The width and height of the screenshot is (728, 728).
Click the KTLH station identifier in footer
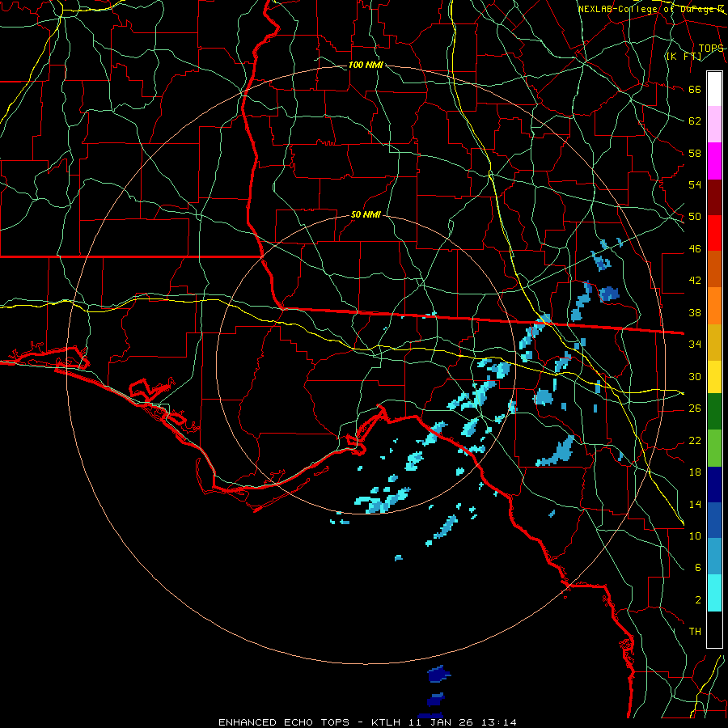coord(385,722)
